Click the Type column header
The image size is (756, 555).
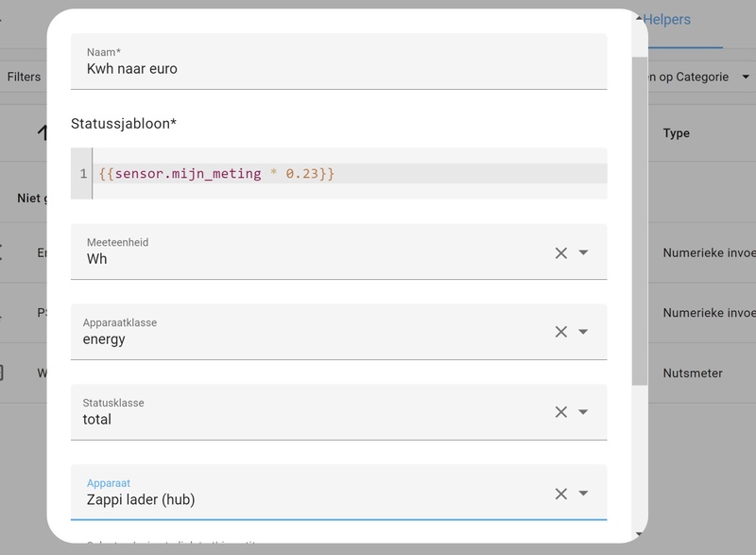[677, 133]
